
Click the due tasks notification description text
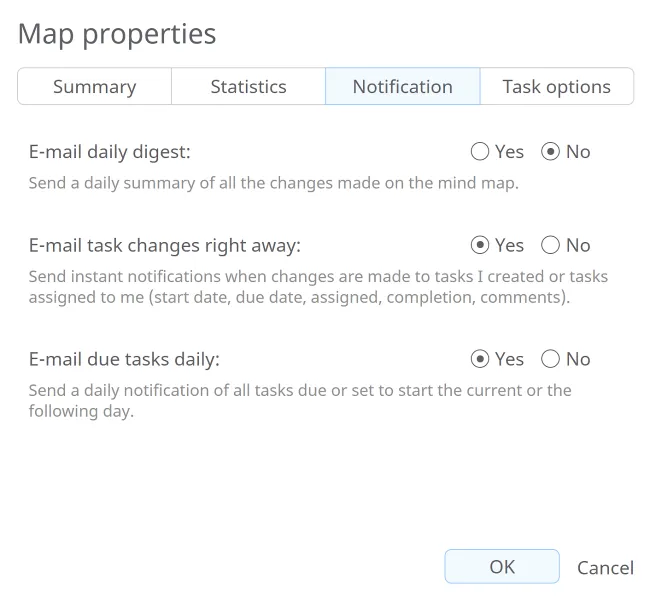300,400
